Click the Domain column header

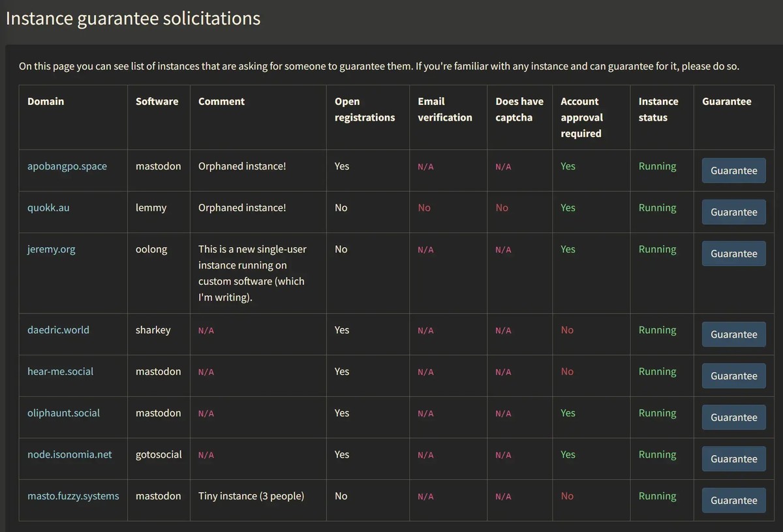coord(46,102)
